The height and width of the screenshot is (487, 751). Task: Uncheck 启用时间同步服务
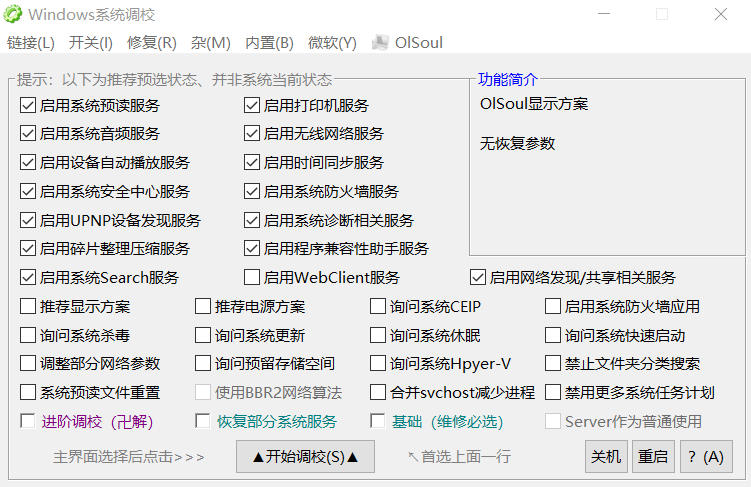pyautogui.click(x=251, y=162)
